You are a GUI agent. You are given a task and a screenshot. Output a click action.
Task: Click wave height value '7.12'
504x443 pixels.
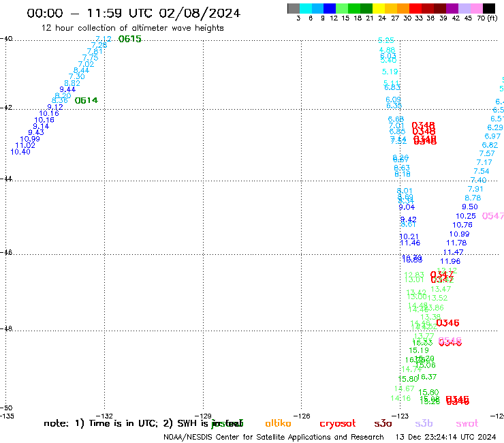pyautogui.click(x=104, y=39)
